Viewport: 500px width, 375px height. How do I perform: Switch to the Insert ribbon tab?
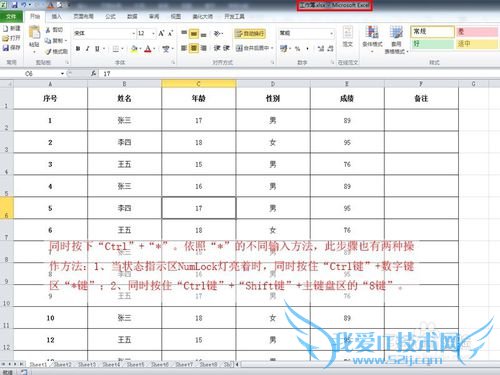tap(57, 16)
